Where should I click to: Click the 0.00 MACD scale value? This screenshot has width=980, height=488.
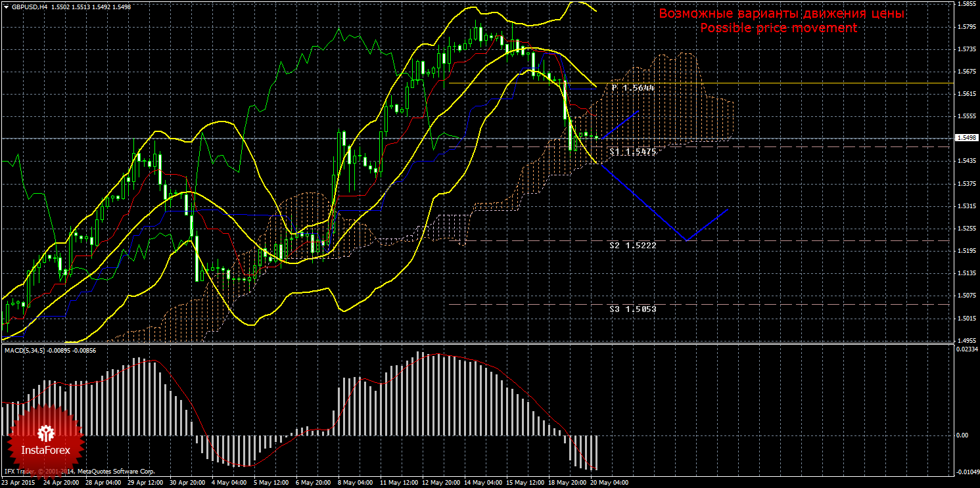962,435
